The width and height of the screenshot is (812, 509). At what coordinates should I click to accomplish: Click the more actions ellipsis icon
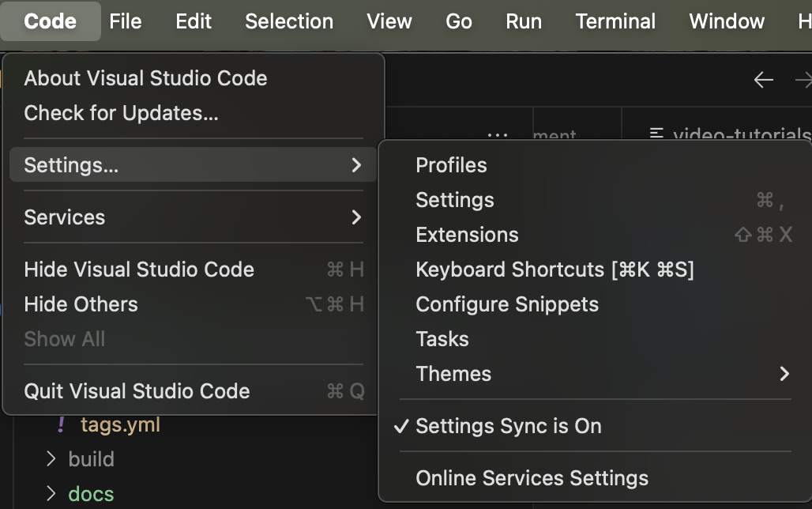[x=497, y=135]
